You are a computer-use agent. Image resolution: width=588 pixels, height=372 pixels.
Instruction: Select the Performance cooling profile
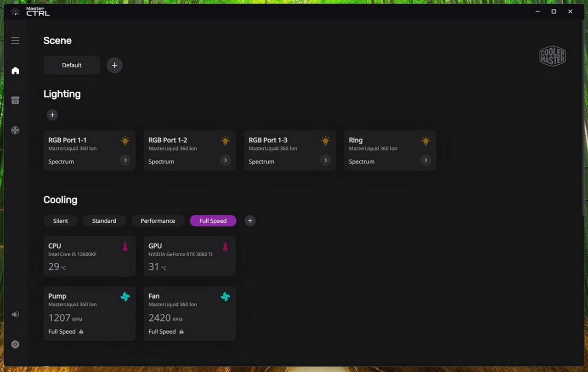point(158,221)
